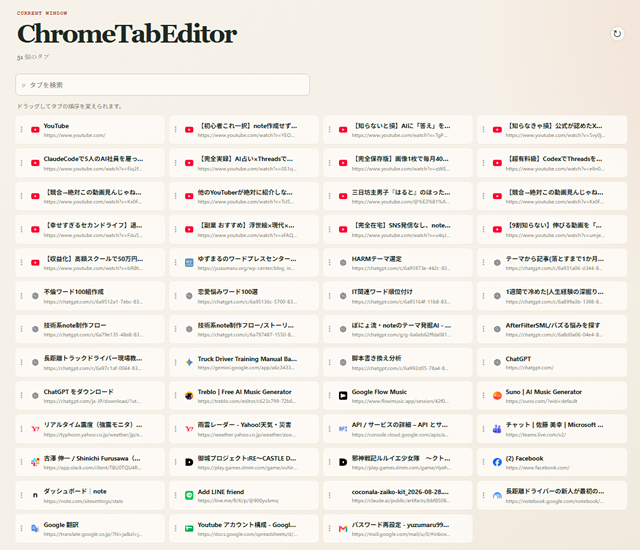
Task: Open the coconala-zaiko-kit Claude artifact tab
Action: click(398, 495)
